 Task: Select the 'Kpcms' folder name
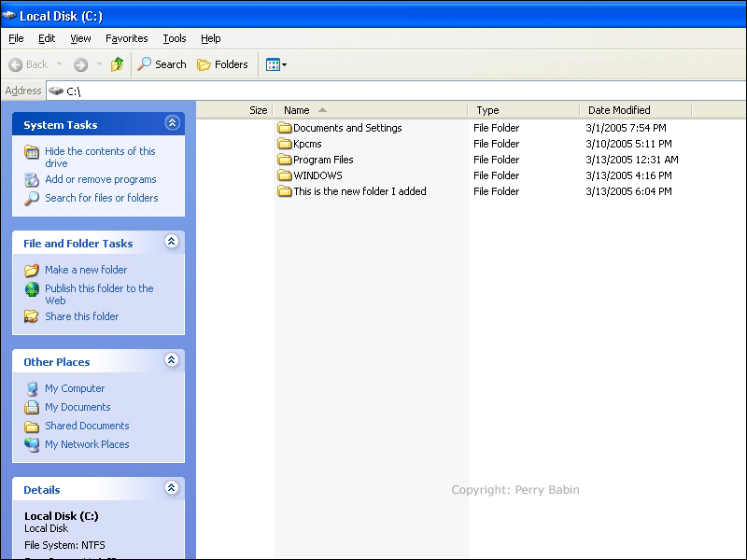307,144
